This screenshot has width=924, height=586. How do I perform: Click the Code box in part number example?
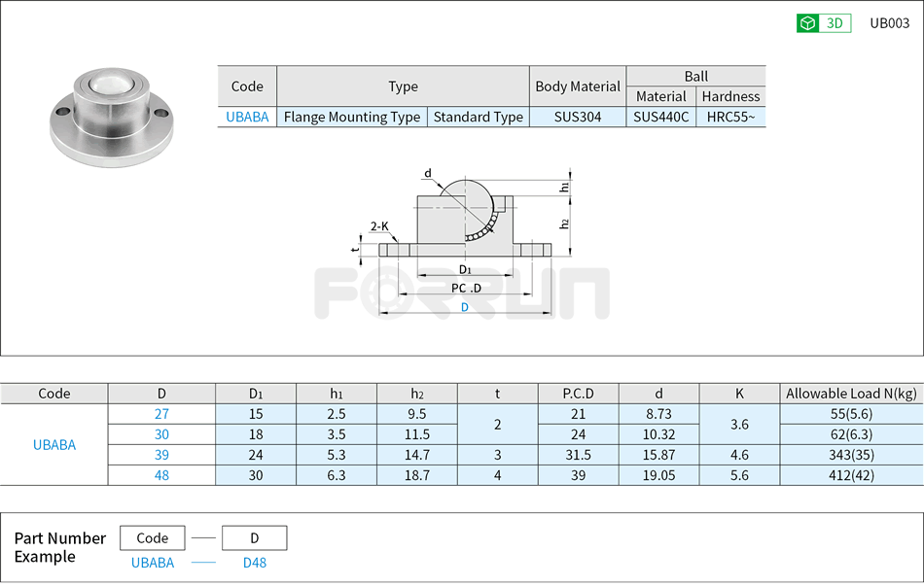click(153, 537)
